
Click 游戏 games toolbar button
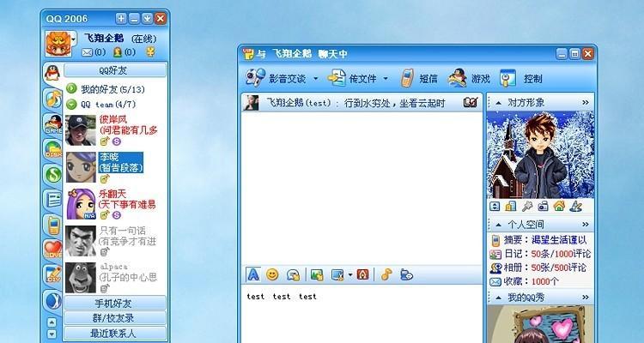[469, 78]
